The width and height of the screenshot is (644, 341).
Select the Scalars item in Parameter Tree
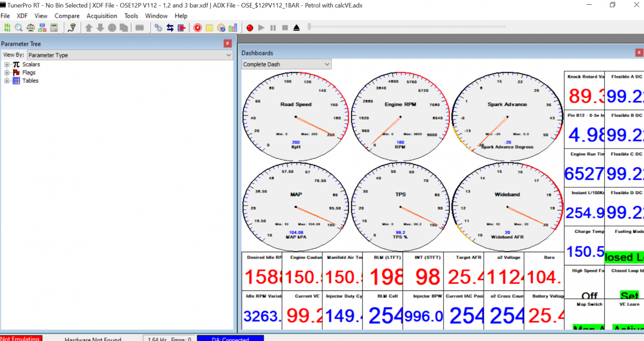31,64
